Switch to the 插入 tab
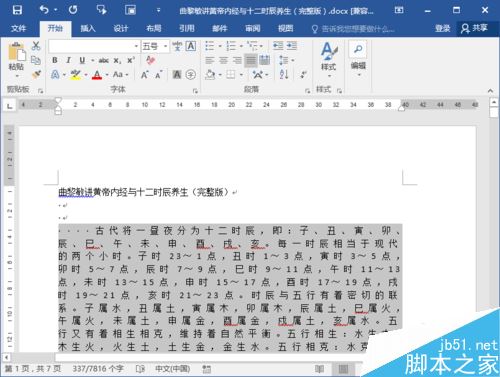The width and height of the screenshot is (500, 377). coord(88,28)
